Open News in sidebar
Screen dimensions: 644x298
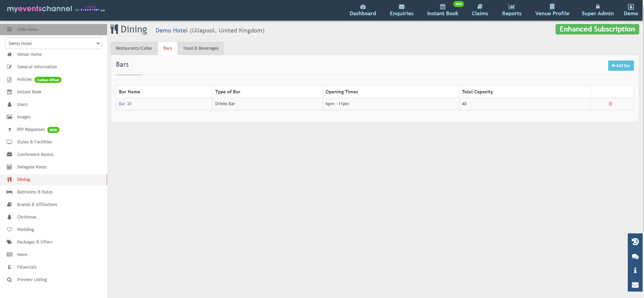[22, 255]
